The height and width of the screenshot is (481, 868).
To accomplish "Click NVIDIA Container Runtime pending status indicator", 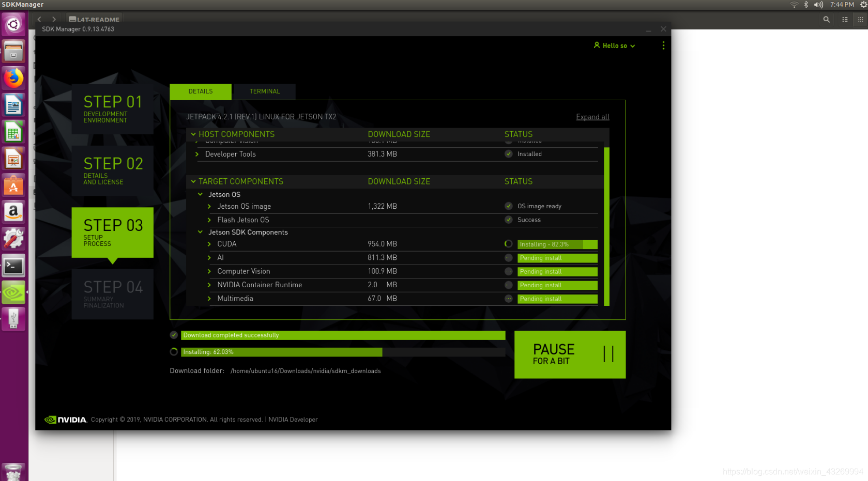I will tap(509, 285).
